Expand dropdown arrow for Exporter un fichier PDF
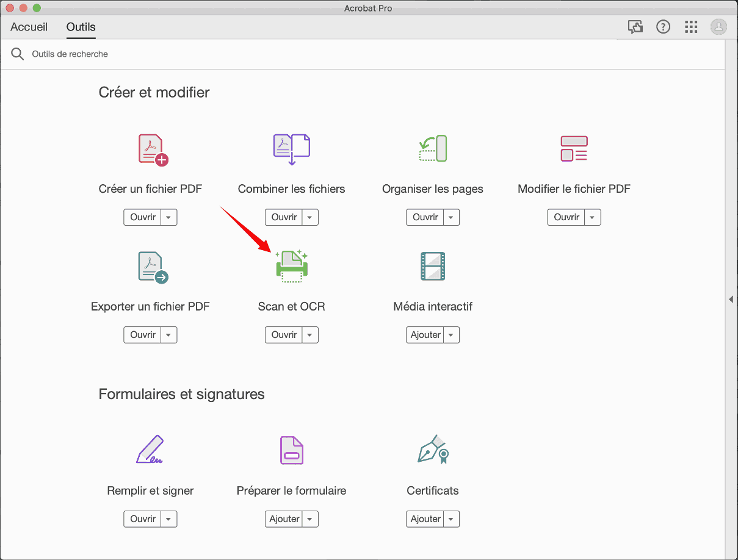The height and width of the screenshot is (560, 738). point(169,335)
